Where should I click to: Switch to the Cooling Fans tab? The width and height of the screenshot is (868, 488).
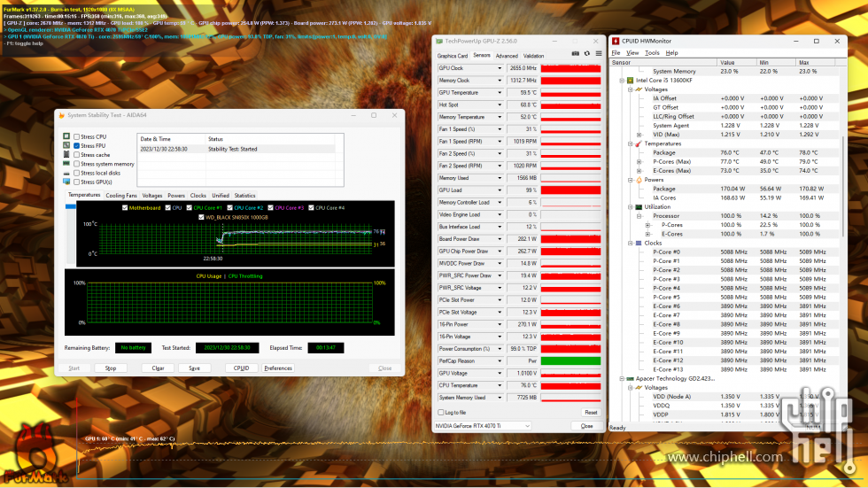coord(121,196)
